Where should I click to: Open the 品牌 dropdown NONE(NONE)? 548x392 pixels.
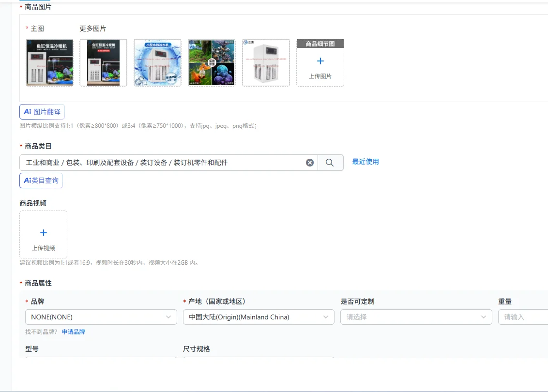pyautogui.click(x=101, y=317)
